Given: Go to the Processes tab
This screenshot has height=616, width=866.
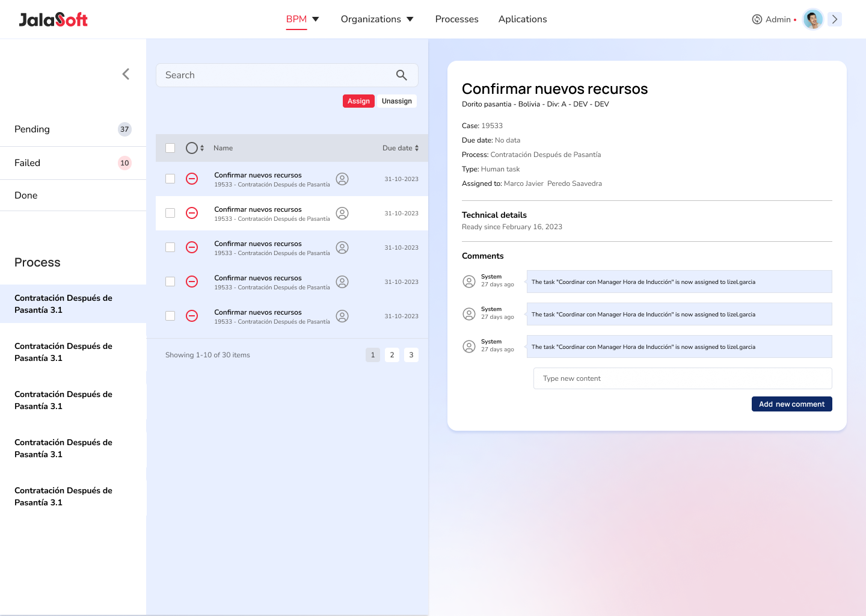Looking at the screenshot, I should click(457, 19).
